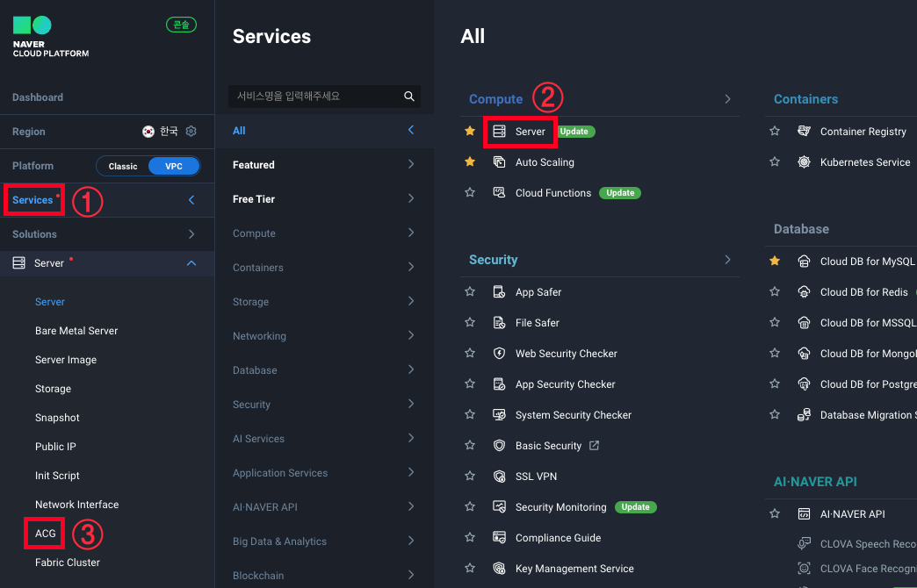Click the Auto Scaling service icon
The width and height of the screenshot is (917, 588).
pyautogui.click(x=499, y=161)
